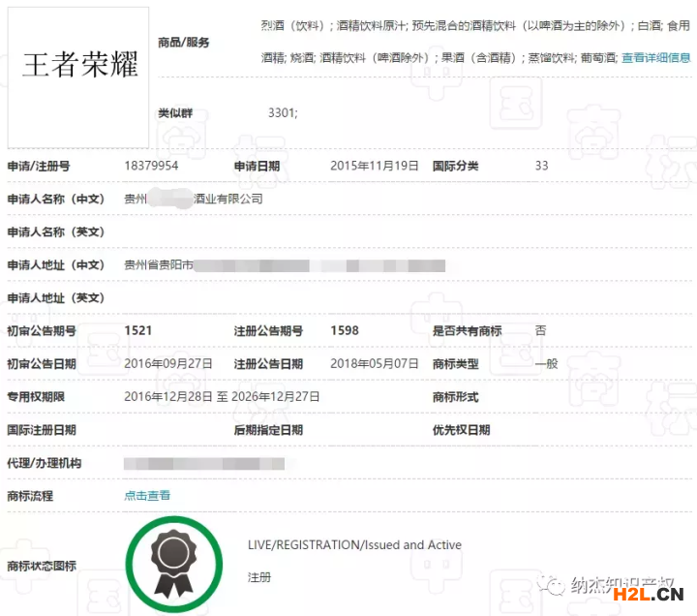
Task: Select preliminary announcement date 2016年09月27日
Action: [168, 363]
